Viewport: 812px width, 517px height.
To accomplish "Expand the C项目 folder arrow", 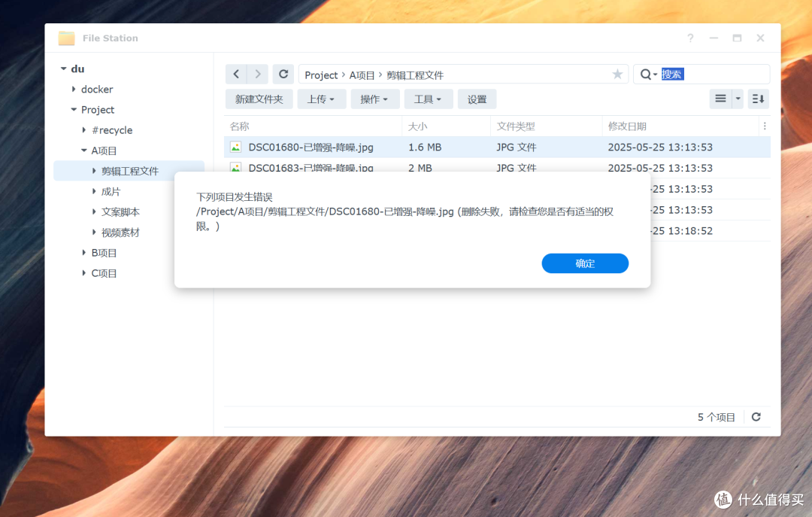I will (84, 272).
